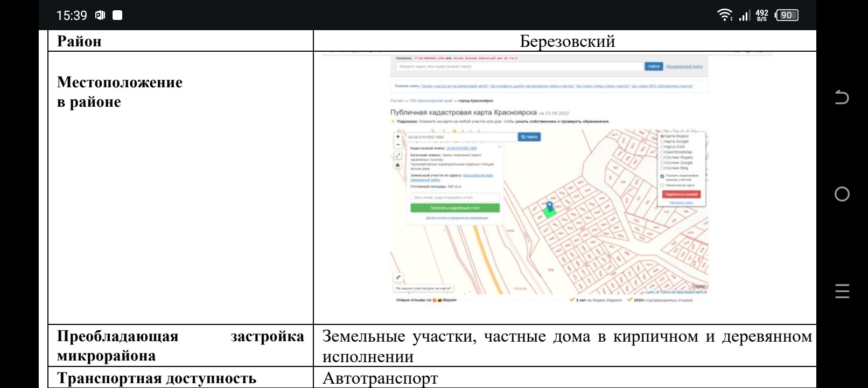
Task: Tap the Android back navigation button
Action: [x=842, y=98]
